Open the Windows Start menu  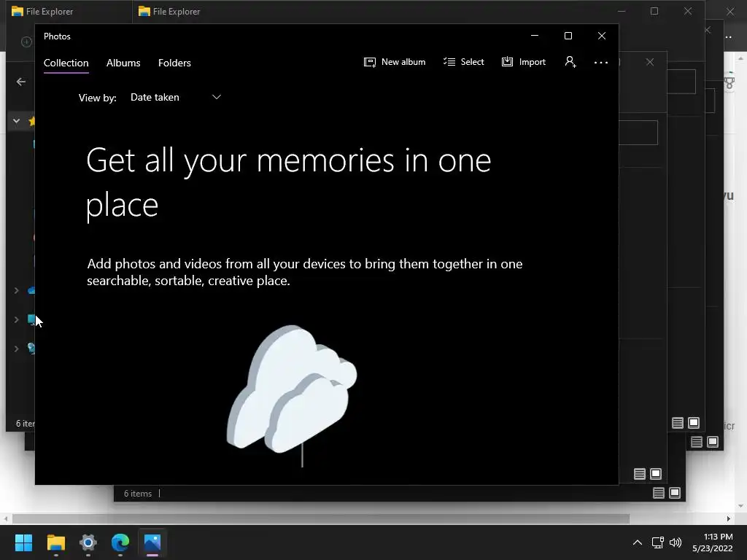click(x=24, y=542)
